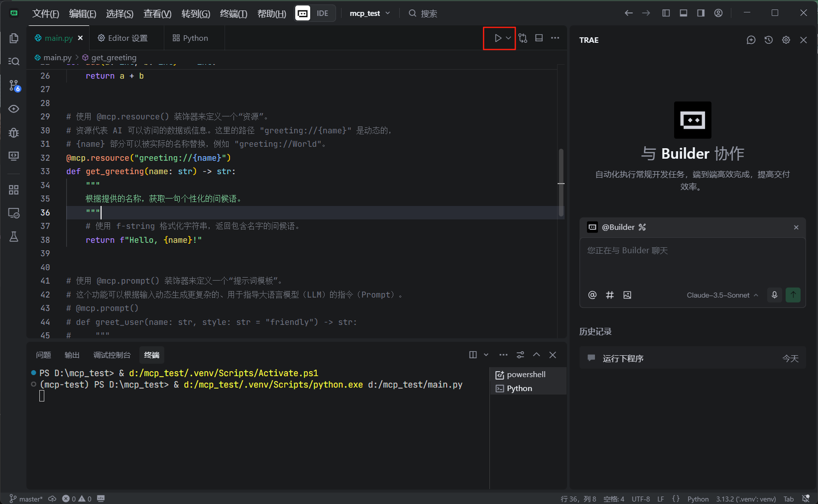Change the UTF-8 encoding in status bar

point(641,499)
